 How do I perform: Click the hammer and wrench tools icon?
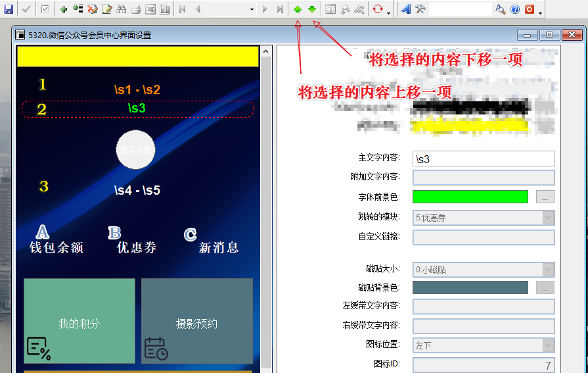420,9
